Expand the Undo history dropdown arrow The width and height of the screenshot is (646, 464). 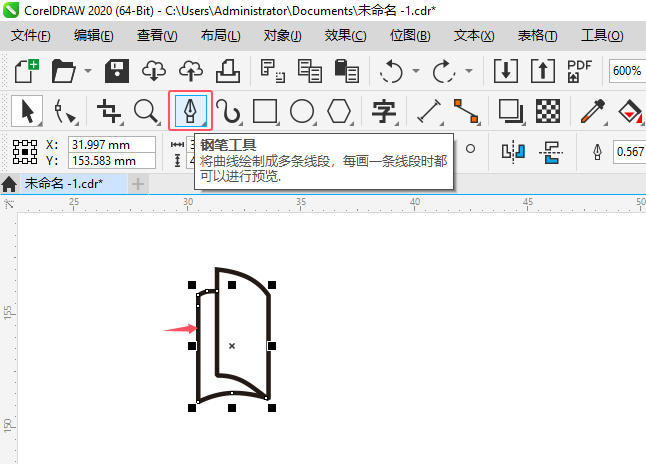coord(416,71)
